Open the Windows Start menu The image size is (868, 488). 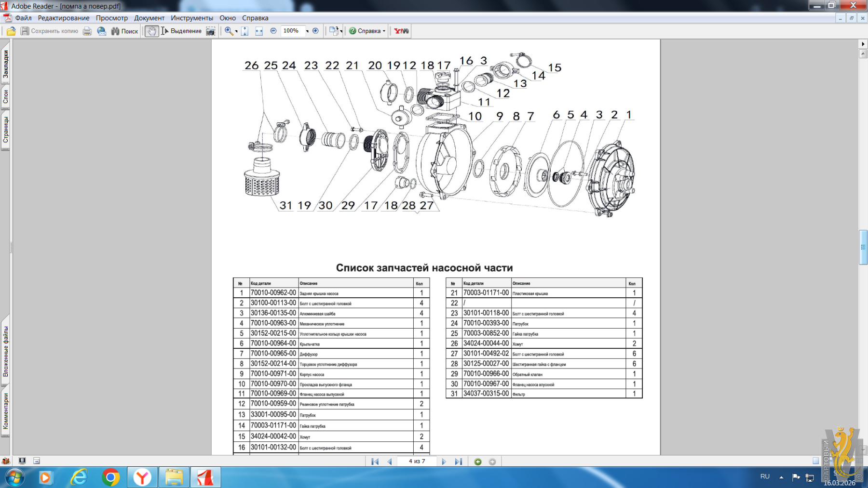[14, 477]
